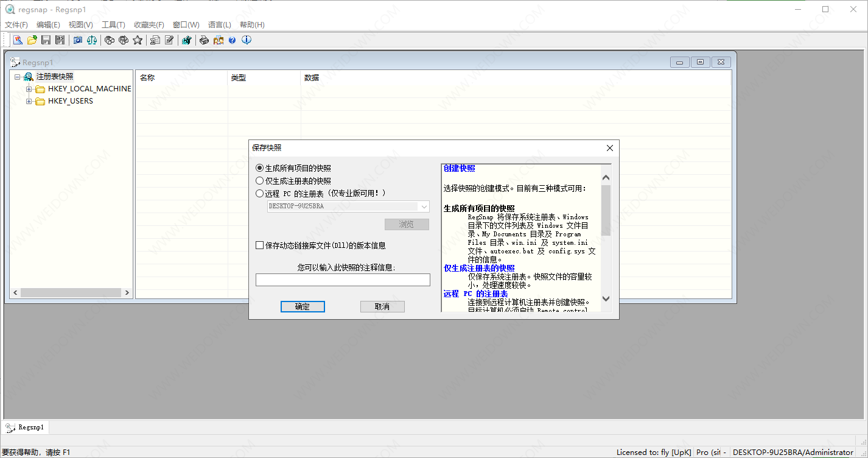The height and width of the screenshot is (458, 868).
Task: Click the 注册表快照 root node icon
Action: pyautogui.click(x=28, y=77)
